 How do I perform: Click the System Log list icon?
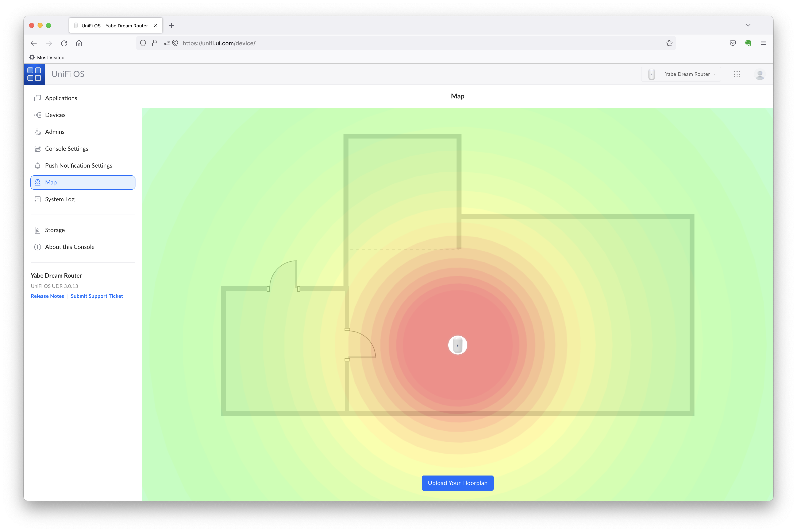37,199
